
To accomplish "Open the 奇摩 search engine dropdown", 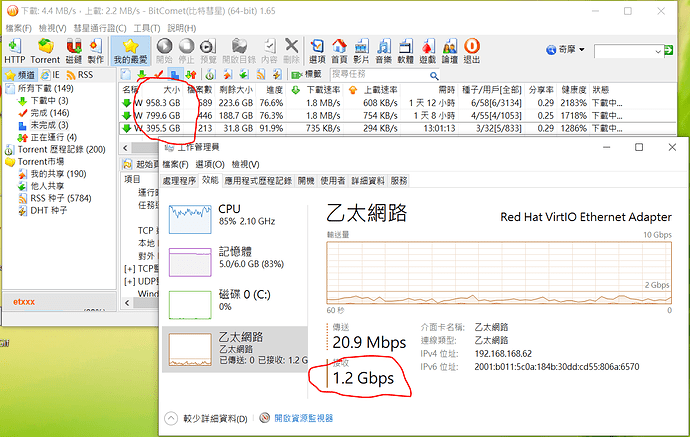I will point(565,49).
